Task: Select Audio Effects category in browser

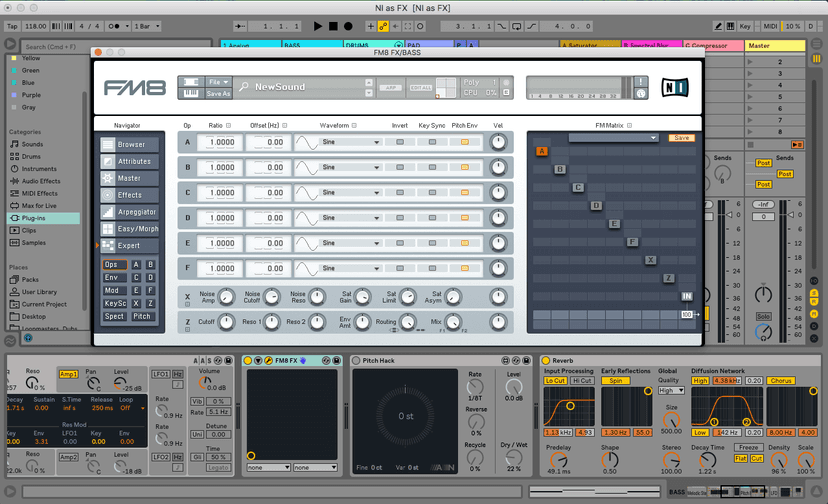Action: [x=41, y=181]
